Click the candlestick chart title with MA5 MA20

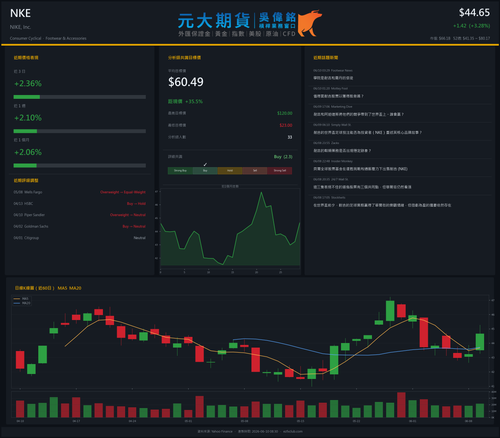48,288
